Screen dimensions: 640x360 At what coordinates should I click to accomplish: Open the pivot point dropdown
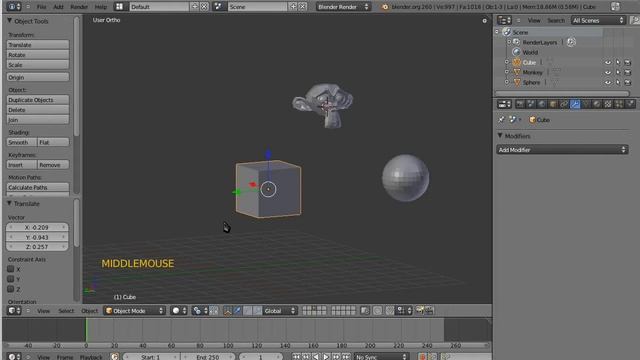(200, 311)
